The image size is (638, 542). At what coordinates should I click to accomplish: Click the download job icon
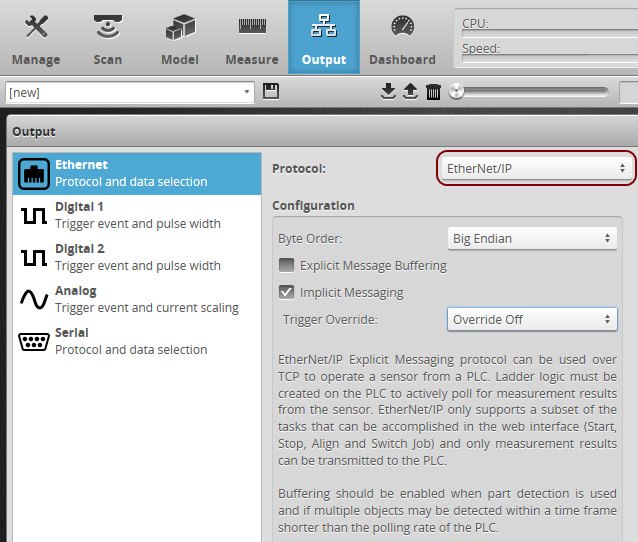click(x=388, y=91)
